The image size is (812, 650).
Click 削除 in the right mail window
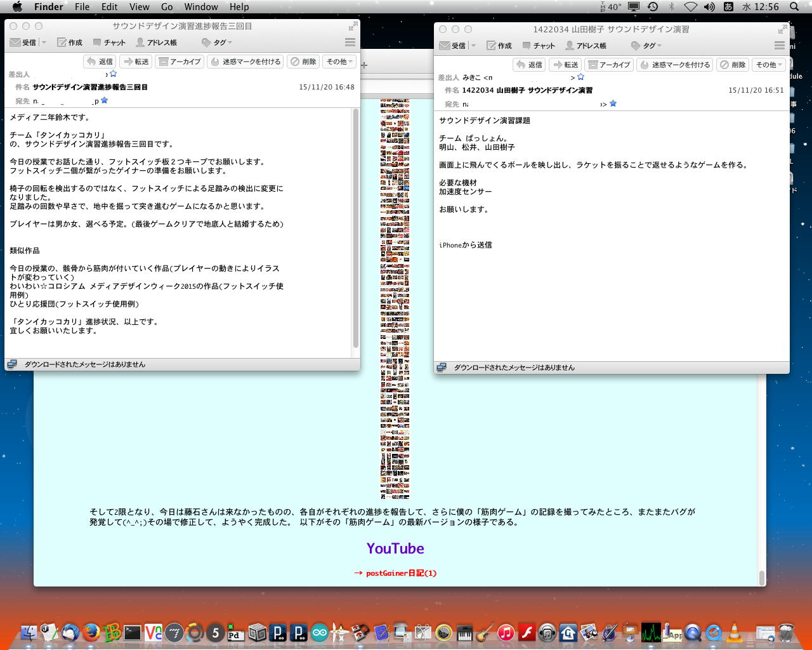coord(732,65)
